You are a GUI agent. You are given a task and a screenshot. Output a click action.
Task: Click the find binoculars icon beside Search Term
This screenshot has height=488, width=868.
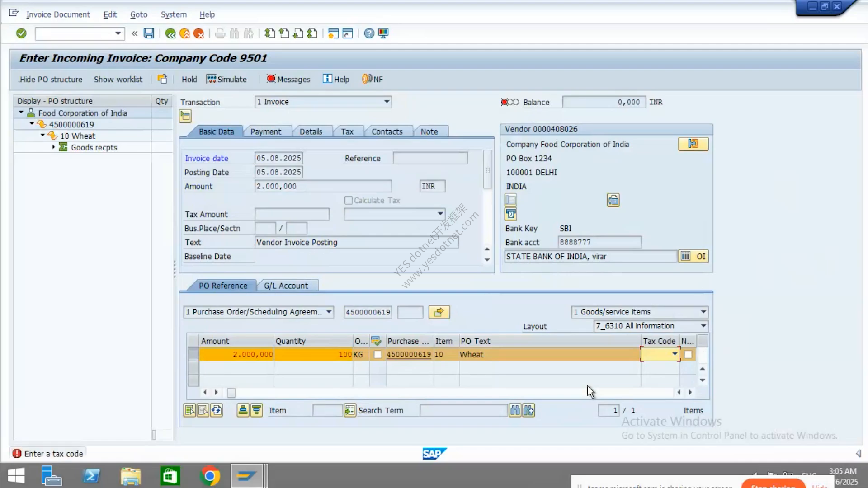point(515,410)
